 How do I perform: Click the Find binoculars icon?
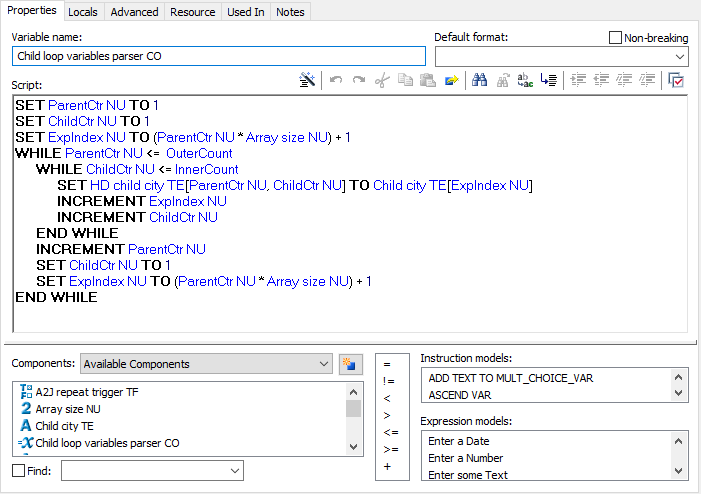coord(479,80)
